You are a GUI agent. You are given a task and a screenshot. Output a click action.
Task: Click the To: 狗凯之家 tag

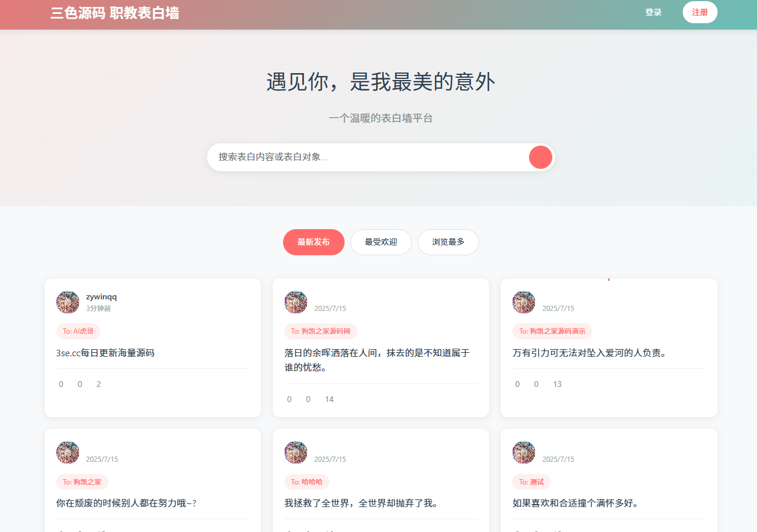(x=82, y=482)
